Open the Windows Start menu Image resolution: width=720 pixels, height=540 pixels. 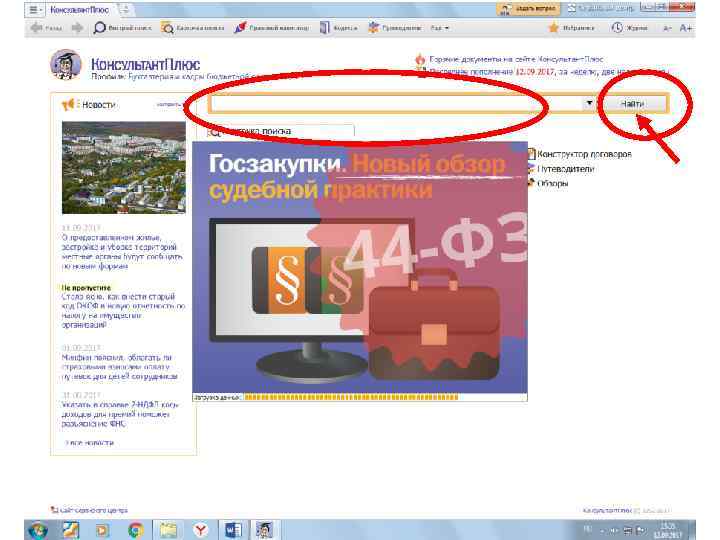[x=38, y=530]
